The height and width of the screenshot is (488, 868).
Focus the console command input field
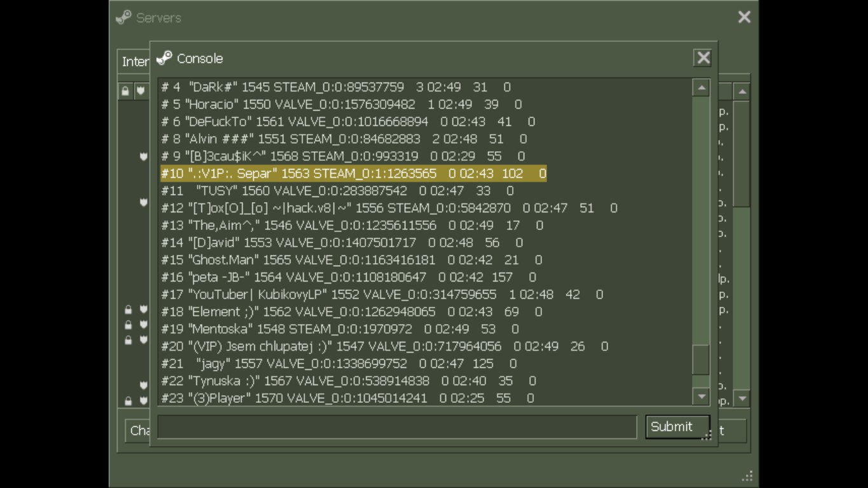397,427
